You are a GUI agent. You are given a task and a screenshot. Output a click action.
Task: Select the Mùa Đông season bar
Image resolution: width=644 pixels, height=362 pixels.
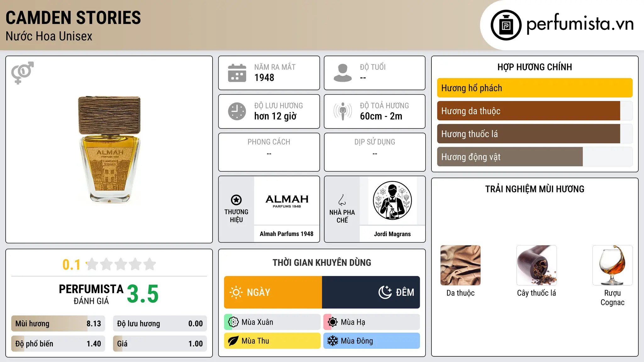click(372, 341)
